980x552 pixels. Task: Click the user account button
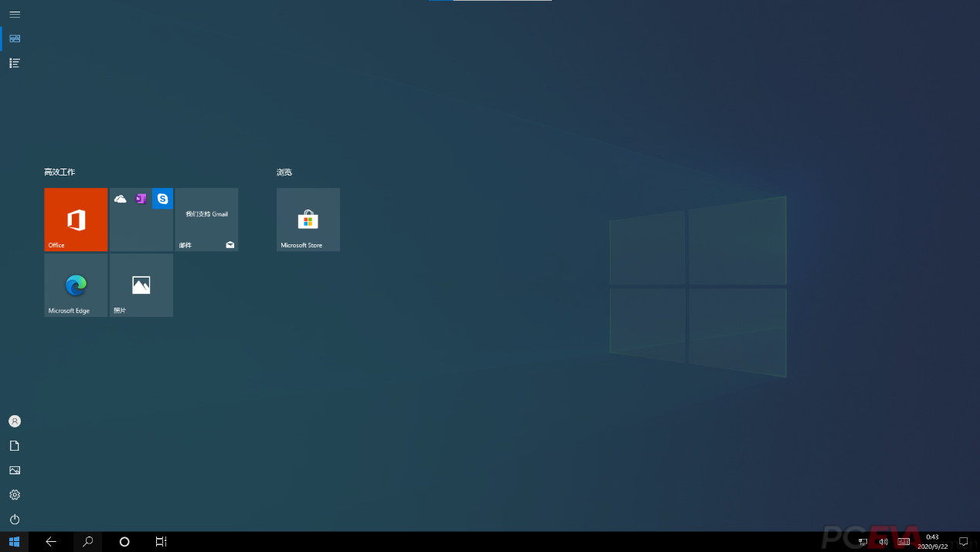(14, 421)
